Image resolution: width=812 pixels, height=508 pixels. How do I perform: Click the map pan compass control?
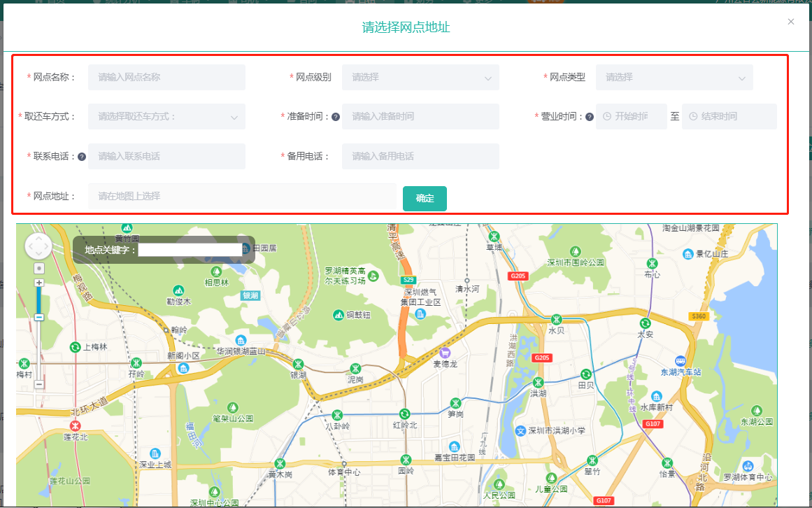pyautogui.click(x=38, y=246)
